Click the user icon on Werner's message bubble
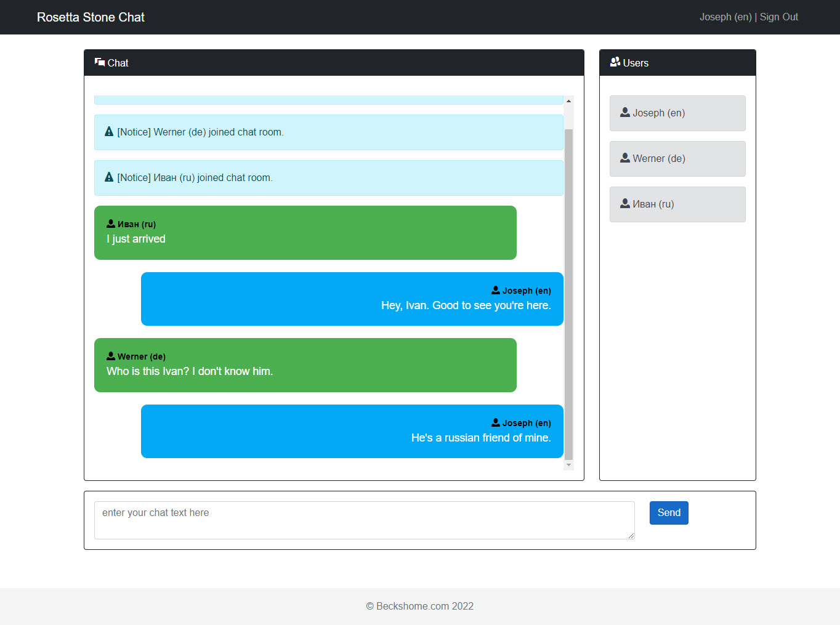Viewport: 840px width, 625px height. click(110, 355)
